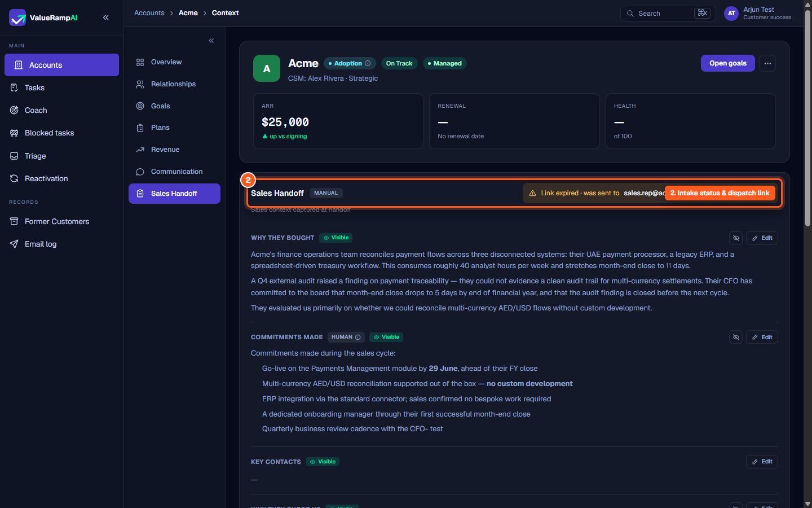Select the Sales Handoff tab
Viewport: 812px width, 508px height.
click(x=174, y=194)
